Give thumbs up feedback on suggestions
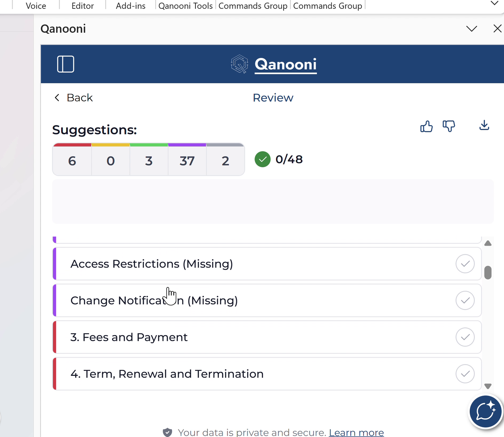504x437 pixels. (x=427, y=126)
